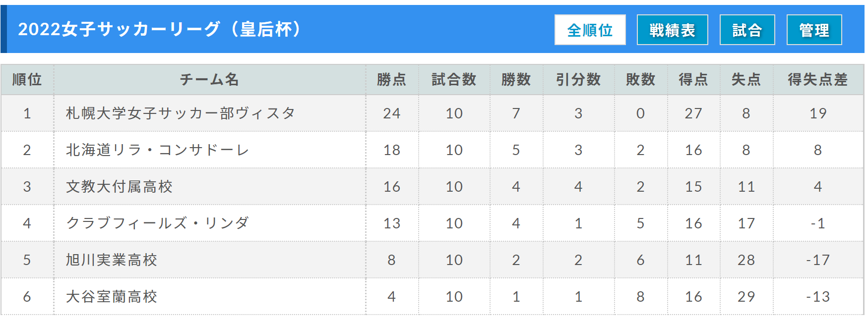Switch to the 戦績表 tab
The image size is (868, 322).
(x=672, y=30)
